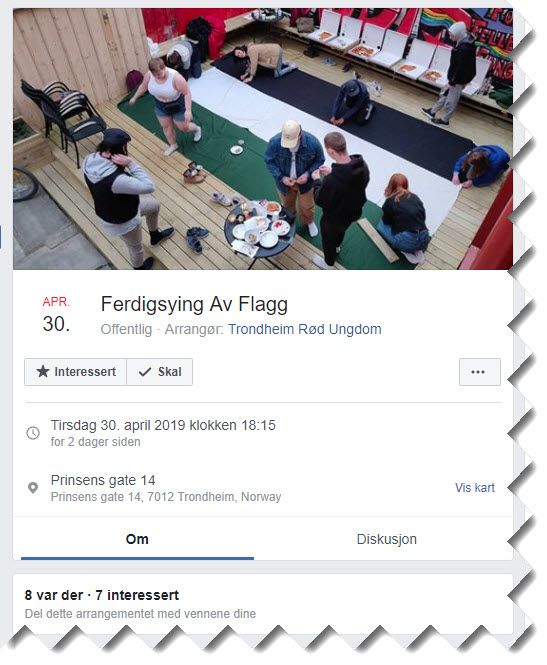Click the APR. 30. date badge
Image resolution: width=547 pixels, height=665 pixels.
56,315
